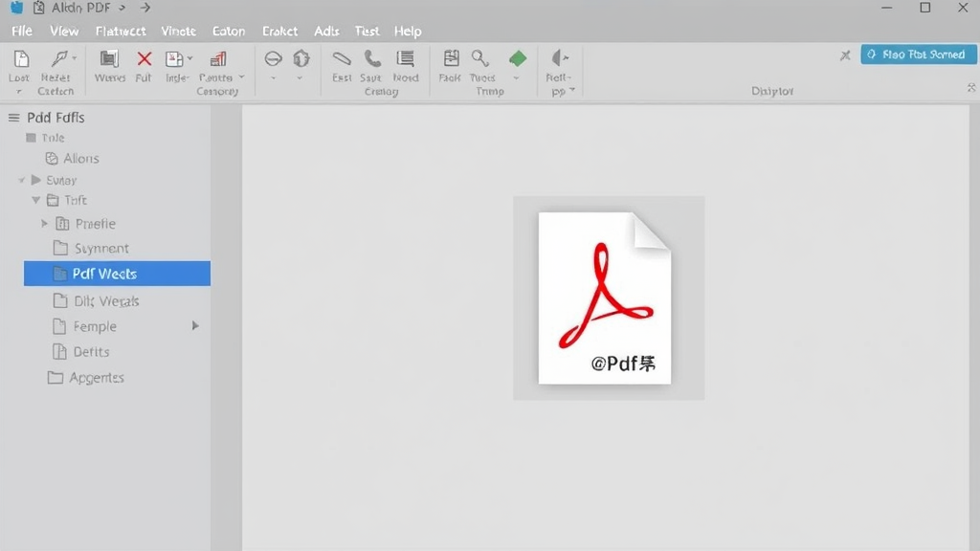The width and height of the screenshot is (980, 551).
Task: Open the Help menu
Action: (408, 32)
